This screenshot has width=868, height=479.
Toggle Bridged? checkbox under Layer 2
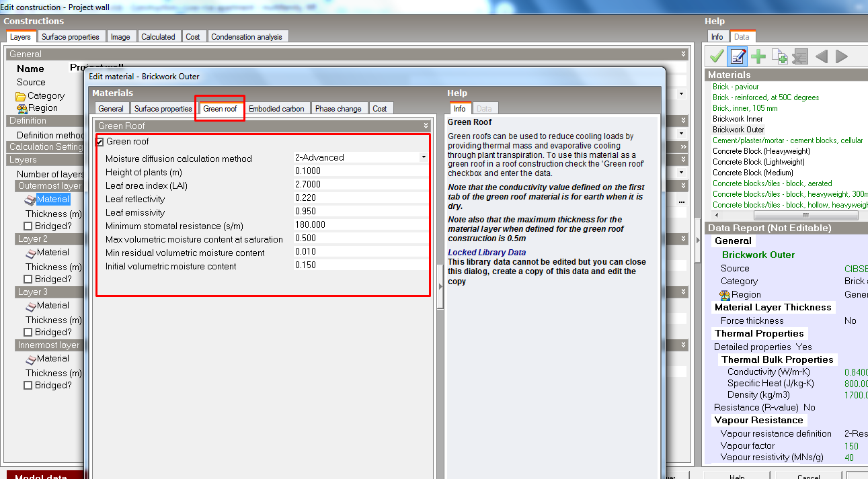click(x=28, y=279)
